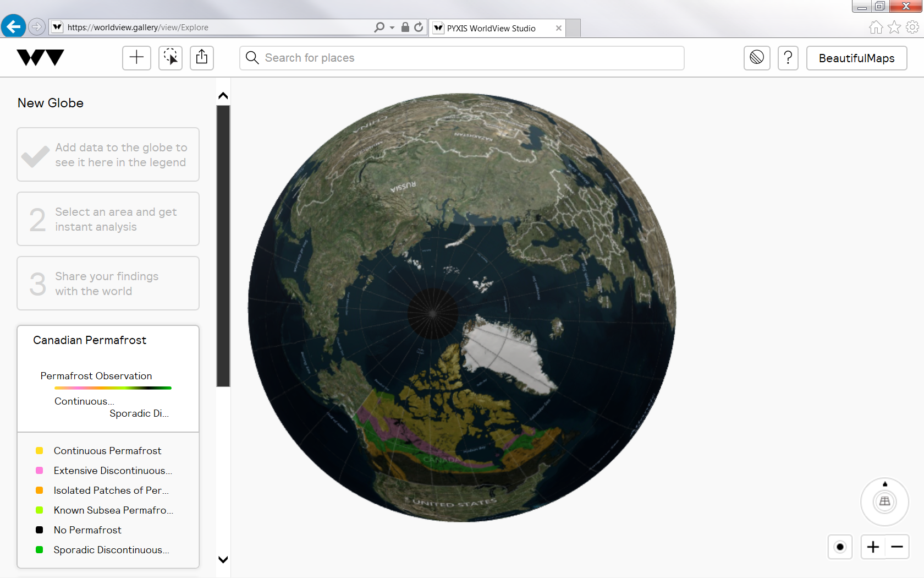Click Greenland on the globe
The image size is (924, 578).
[x=506, y=352]
